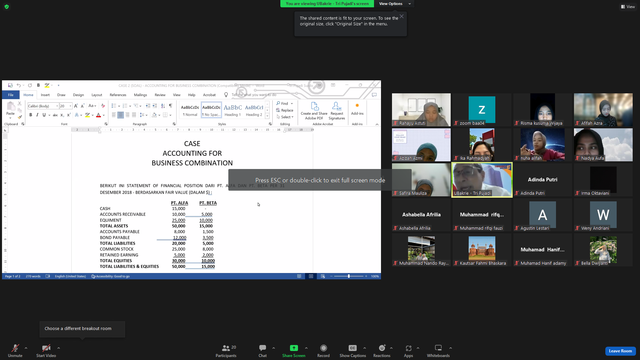Viewport: 640px width, 360px height.
Task: Expand audio options arrow next to Unmute
Action: (x=26, y=348)
